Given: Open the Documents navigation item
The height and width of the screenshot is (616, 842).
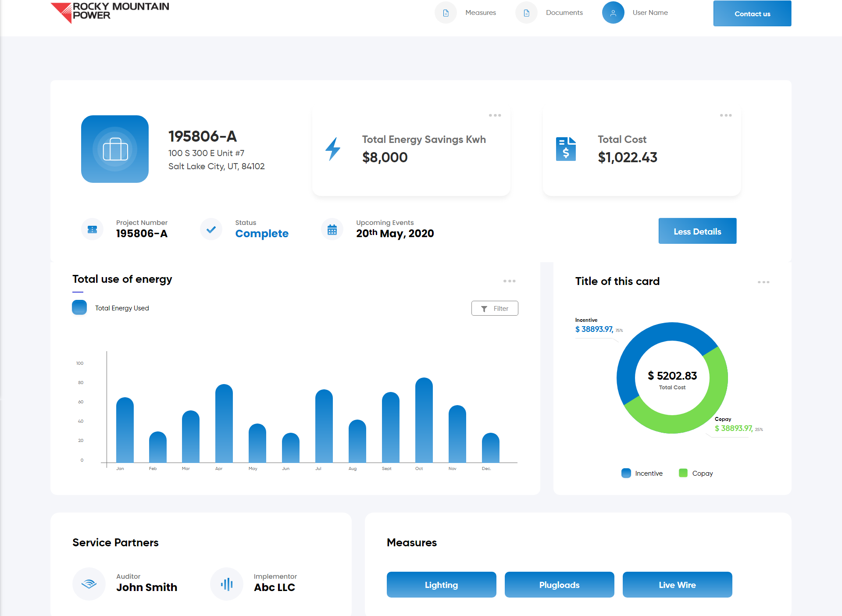Looking at the screenshot, I should pyautogui.click(x=564, y=13).
